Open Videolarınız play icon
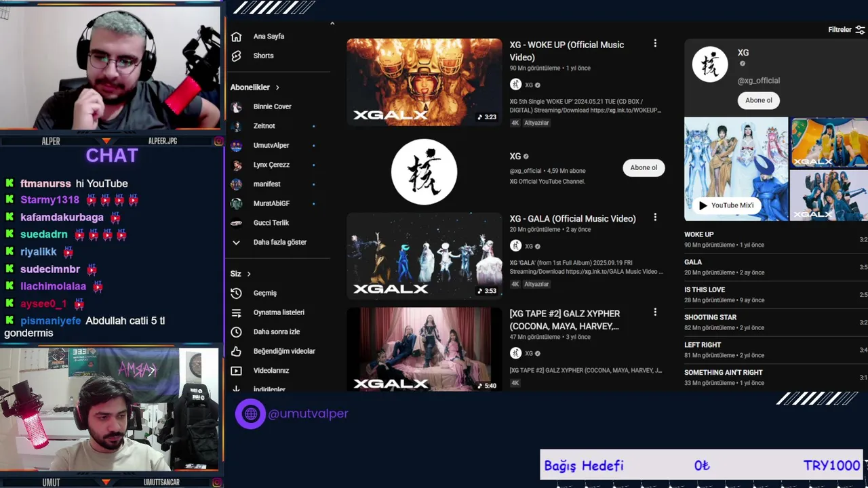 (x=236, y=371)
